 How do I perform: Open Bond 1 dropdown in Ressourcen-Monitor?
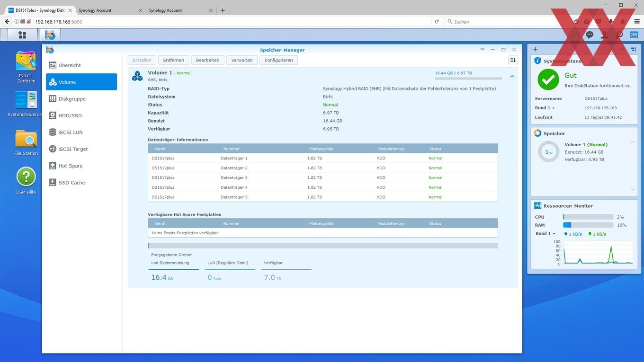click(545, 234)
